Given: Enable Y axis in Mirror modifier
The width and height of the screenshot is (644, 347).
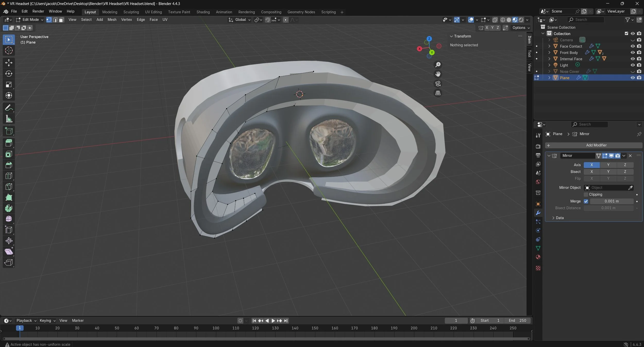Looking at the screenshot, I should pyautogui.click(x=608, y=165).
